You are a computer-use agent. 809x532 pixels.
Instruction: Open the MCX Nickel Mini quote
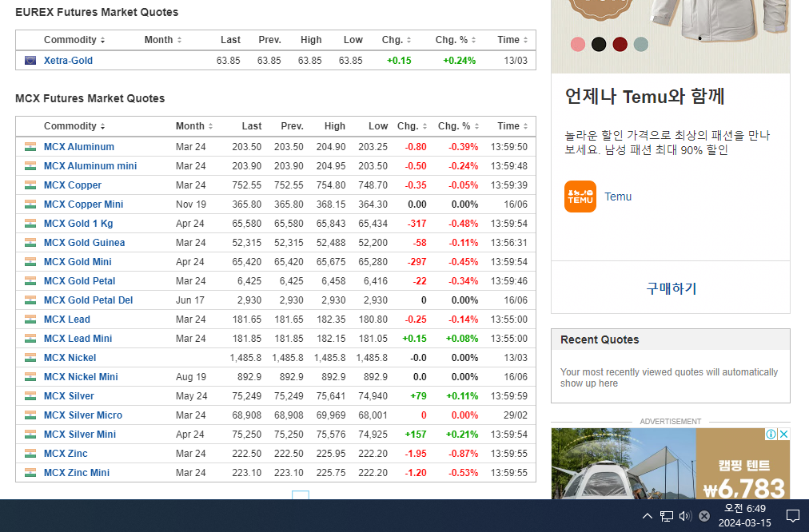(x=81, y=377)
